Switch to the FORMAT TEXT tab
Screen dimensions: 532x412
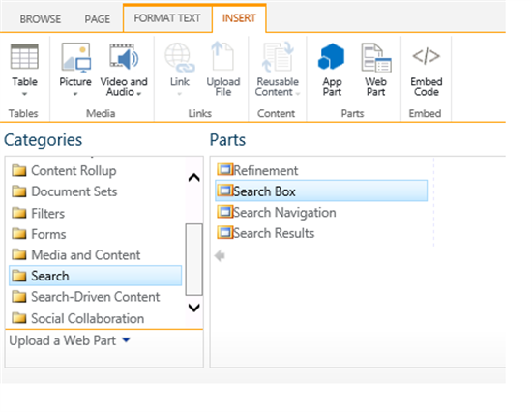click(167, 18)
